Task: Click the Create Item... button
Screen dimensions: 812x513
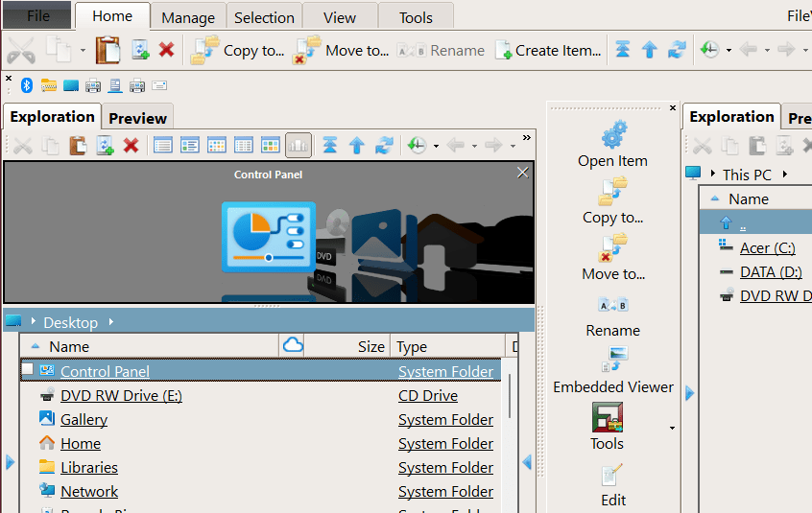Action: pos(548,50)
